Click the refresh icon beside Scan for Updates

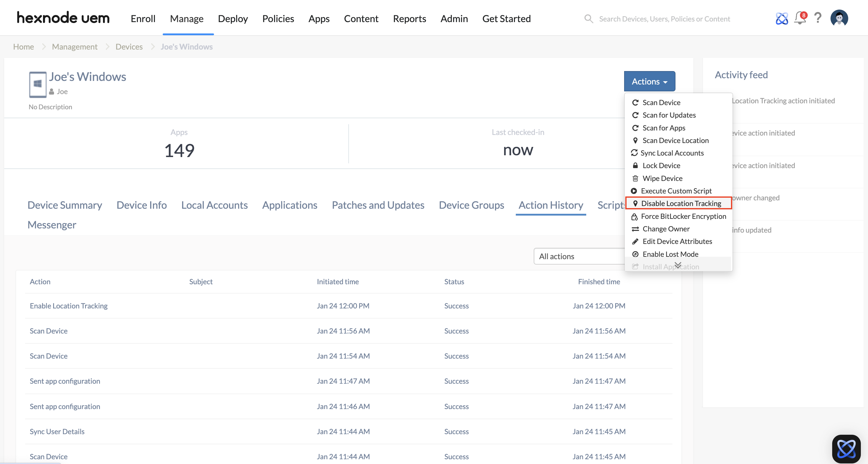(x=635, y=115)
